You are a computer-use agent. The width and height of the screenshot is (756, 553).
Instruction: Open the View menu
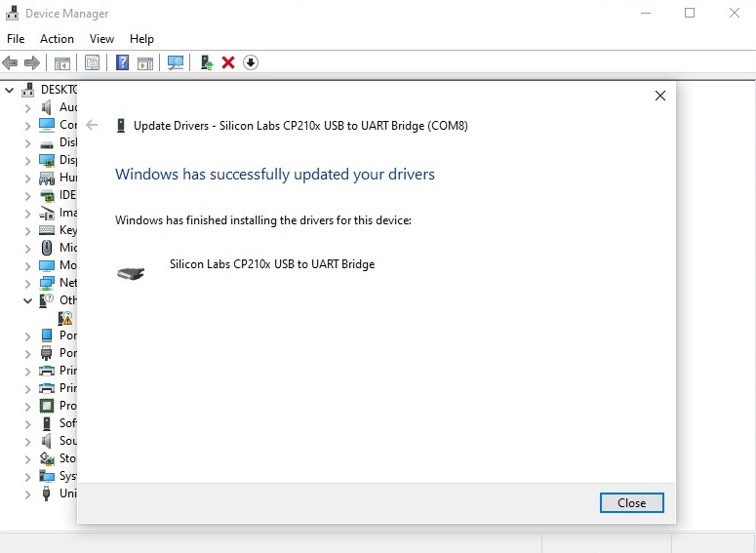click(101, 39)
